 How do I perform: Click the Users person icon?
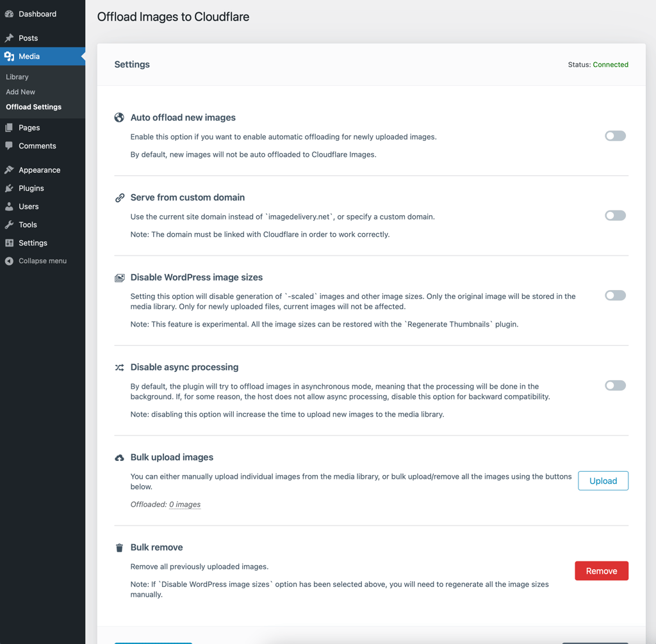[x=9, y=207]
